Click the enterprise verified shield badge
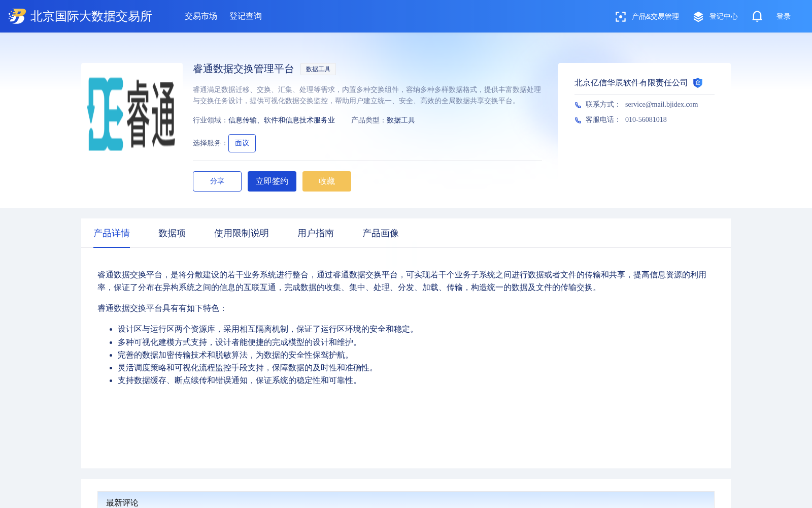Screen dimensions: 812x508 698,83
